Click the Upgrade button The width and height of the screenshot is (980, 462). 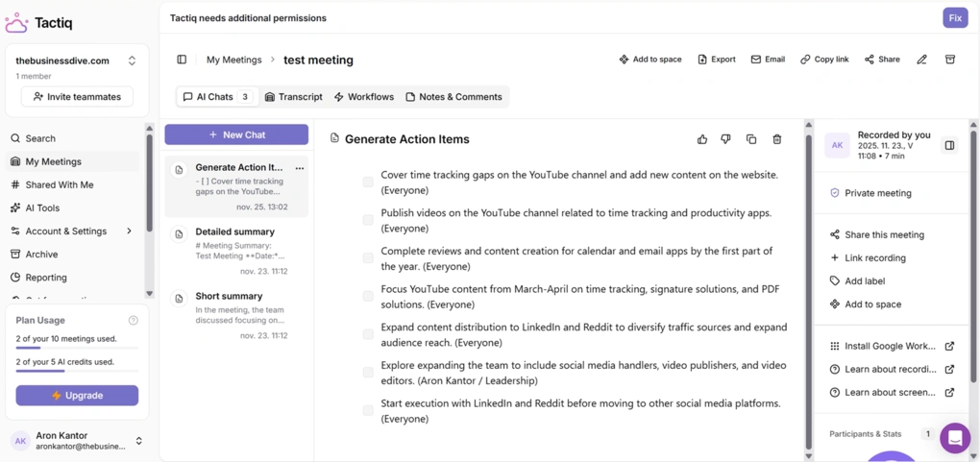click(x=77, y=396)
